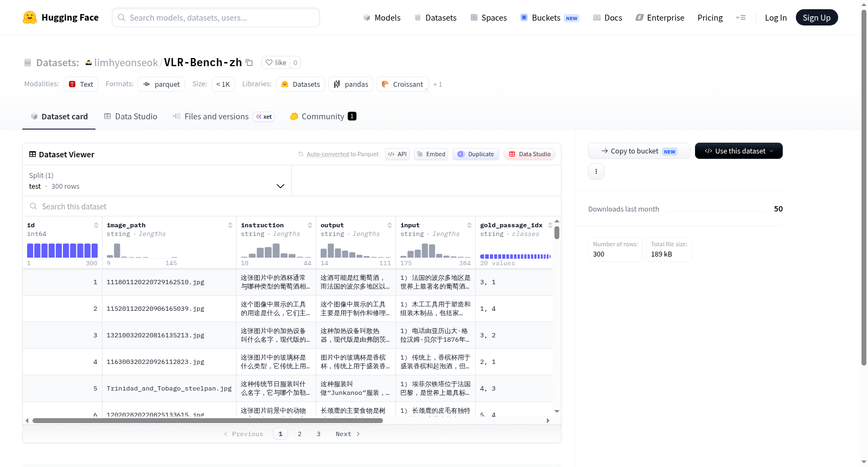Switch to Files and versions tab
Image resolution: width=868 pixels, height=467 pixels.
pos(224,117)
